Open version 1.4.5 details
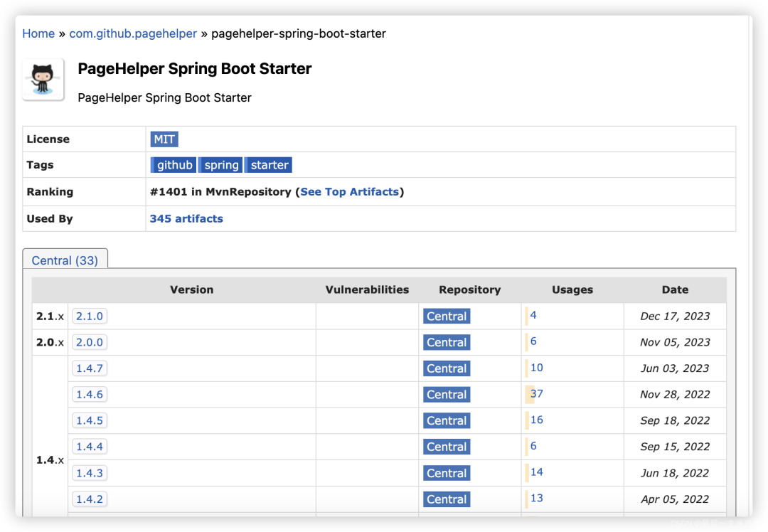The height and width of the screenshot is (532, 768). point(89,420)
